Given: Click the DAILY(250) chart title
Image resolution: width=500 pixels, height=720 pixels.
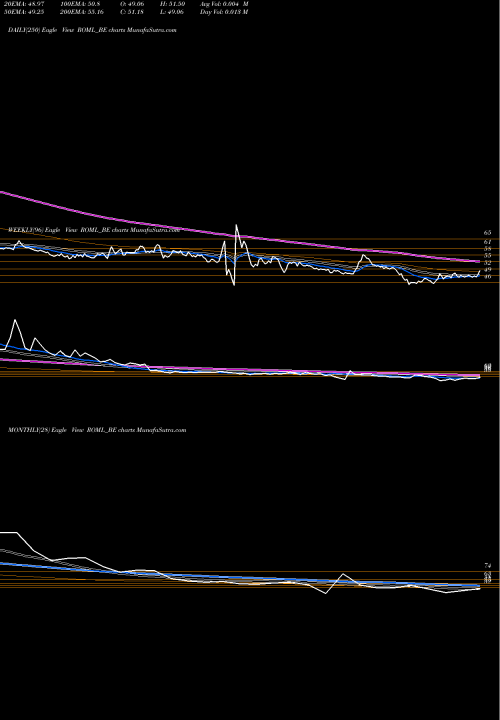Looking at the screenshot, I should pos(92,30).
